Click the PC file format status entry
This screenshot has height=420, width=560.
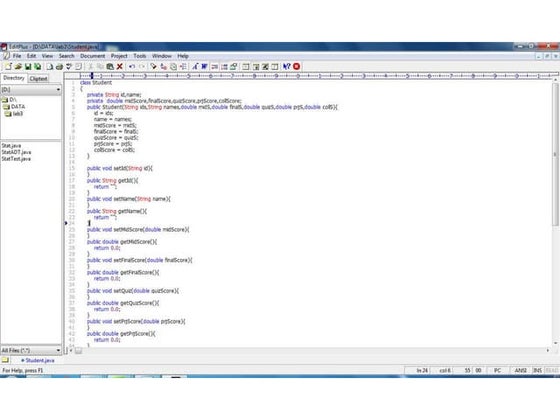tap(497, 370)
